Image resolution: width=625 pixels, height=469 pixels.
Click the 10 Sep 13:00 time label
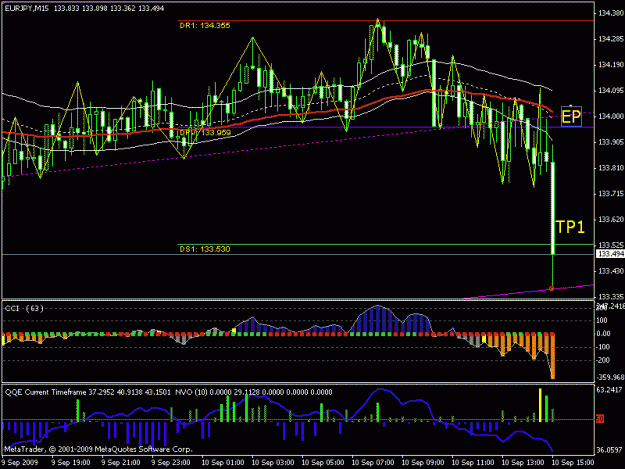[x=523, y=463]
